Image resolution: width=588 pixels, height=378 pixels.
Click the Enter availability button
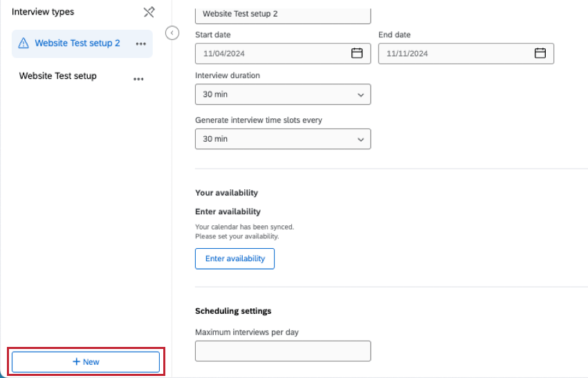point(235,258)
